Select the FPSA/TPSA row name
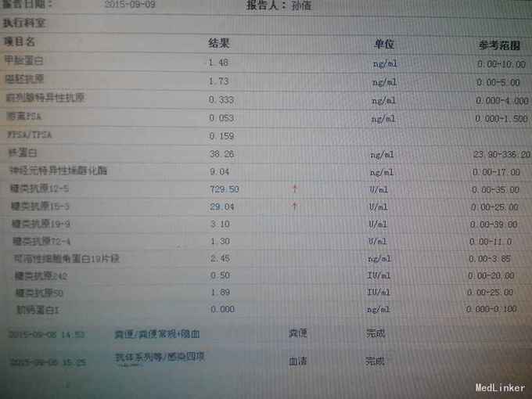 [x=30, y=135]
